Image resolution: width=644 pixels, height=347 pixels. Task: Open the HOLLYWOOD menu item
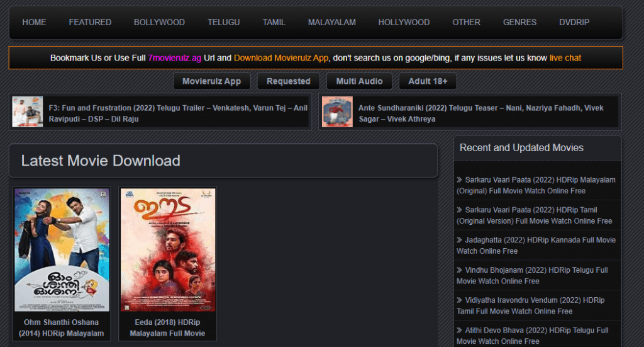click(404, 22)
